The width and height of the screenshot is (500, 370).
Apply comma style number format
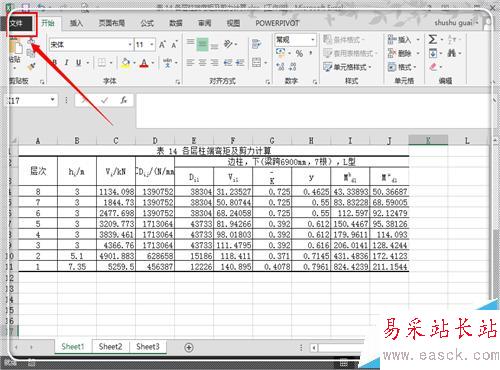311,53
